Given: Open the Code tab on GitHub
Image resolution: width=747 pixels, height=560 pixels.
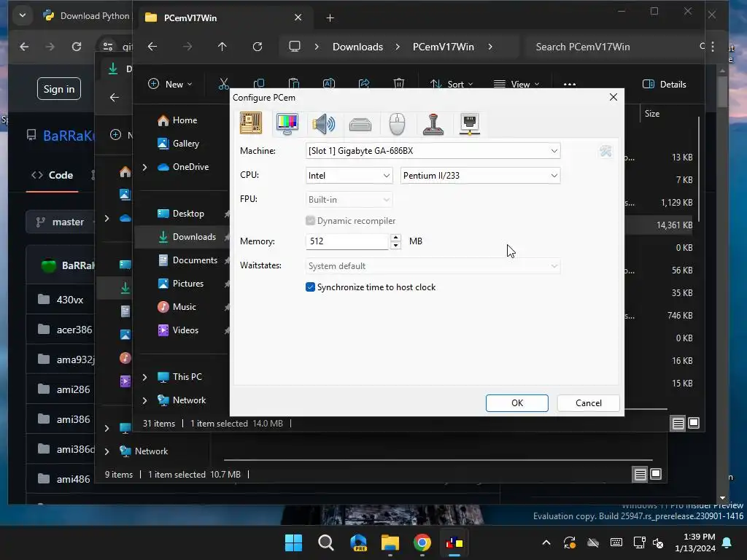Looking at the screenshot, I should pyautogui.click(x=53, y=175).
